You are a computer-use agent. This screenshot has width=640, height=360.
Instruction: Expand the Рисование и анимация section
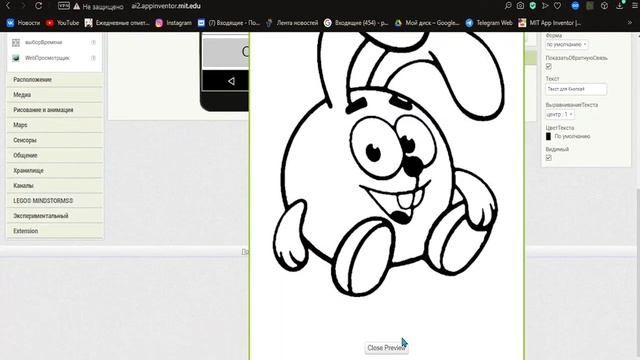[55, 110]
